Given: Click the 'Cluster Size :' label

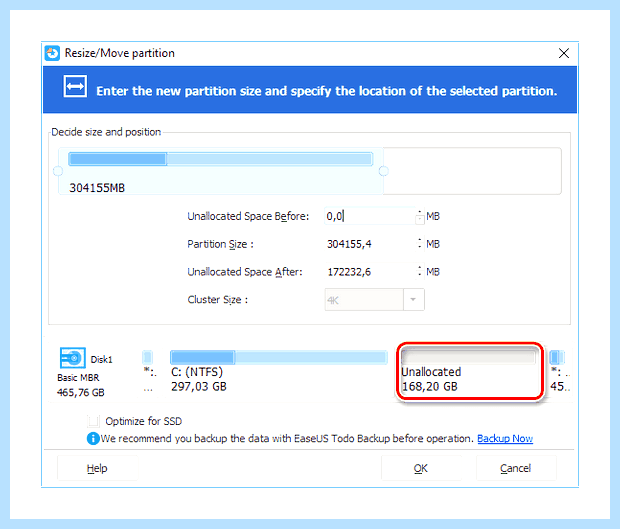Looking at the screenshot, I should pyautogui.click(x=218, y=300).
